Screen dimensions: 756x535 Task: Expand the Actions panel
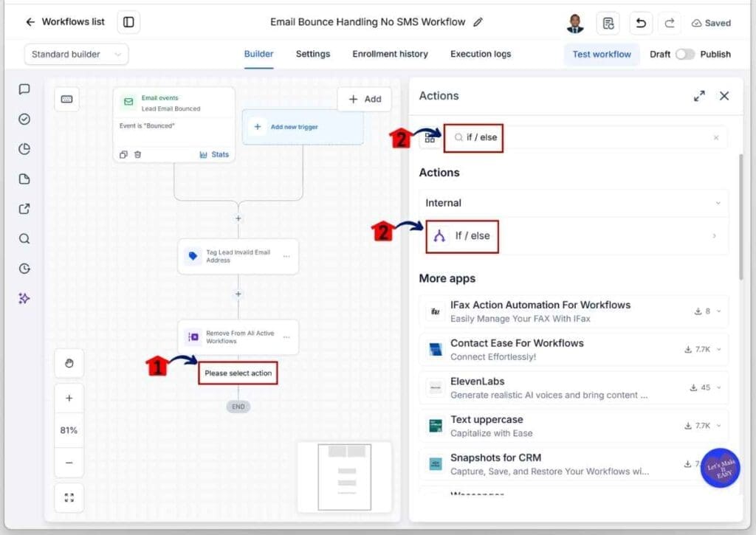click(x=699, y=96)
